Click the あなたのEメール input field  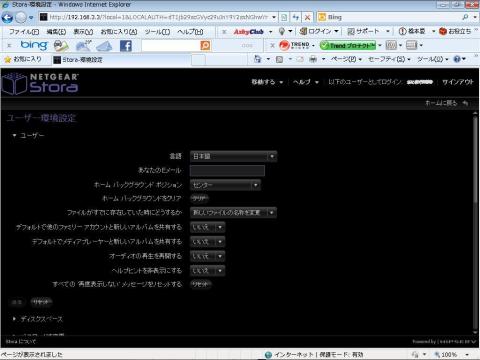(227, 171)
